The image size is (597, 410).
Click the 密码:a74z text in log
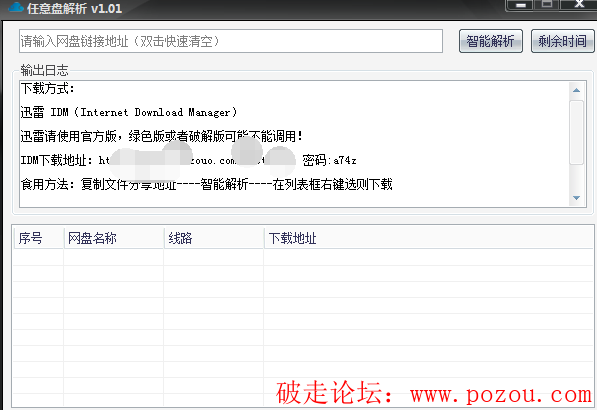pos(329,160)
